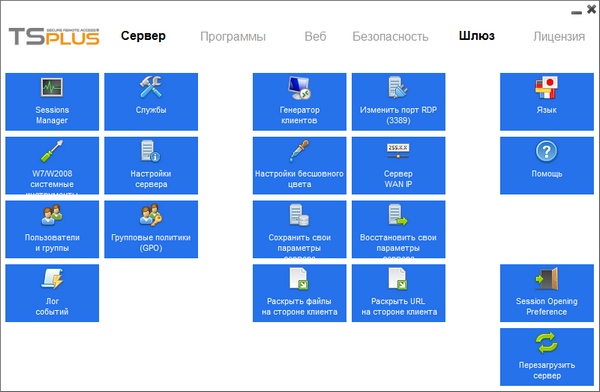The height and width of the screenshot is (392, 600).
Task: Open W7/W2008 системные инструменты tile
Action: pyautogui.click(x=52, y=165)
